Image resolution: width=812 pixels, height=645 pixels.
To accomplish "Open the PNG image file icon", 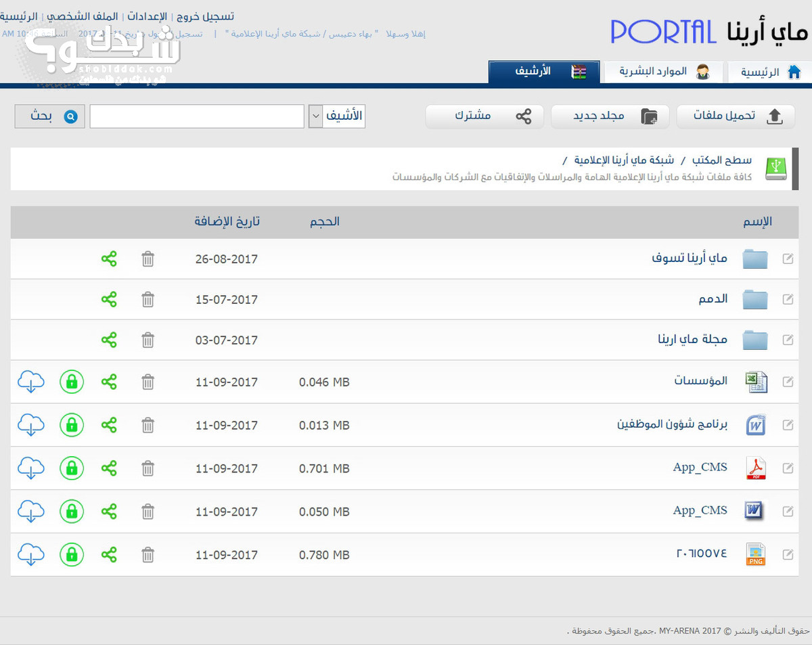I will click(x=755, y=554).
